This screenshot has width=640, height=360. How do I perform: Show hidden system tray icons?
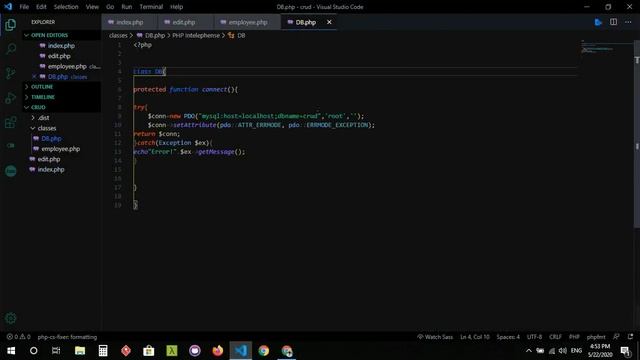point(529,351)
